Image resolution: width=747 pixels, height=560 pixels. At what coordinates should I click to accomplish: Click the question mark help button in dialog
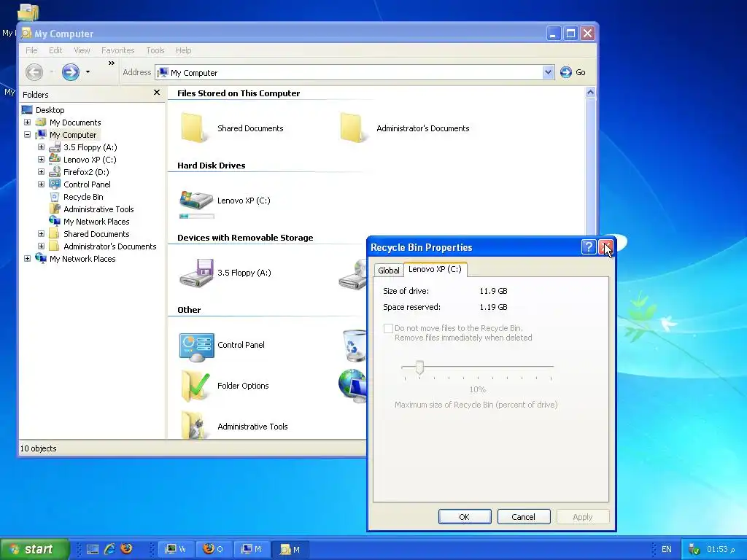pyautogui.click(x=589, y=246)
